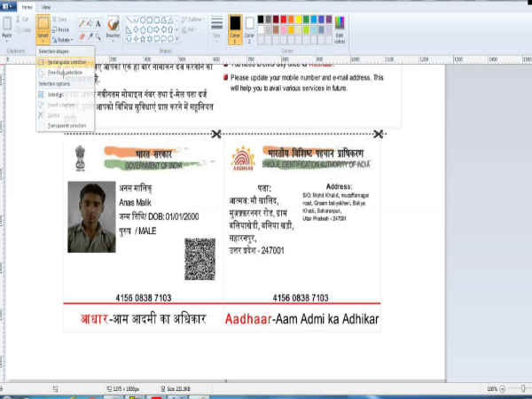The height and width of the screenshot is (399, 532).
Task: Switch to the View tab
Action: 45,5
